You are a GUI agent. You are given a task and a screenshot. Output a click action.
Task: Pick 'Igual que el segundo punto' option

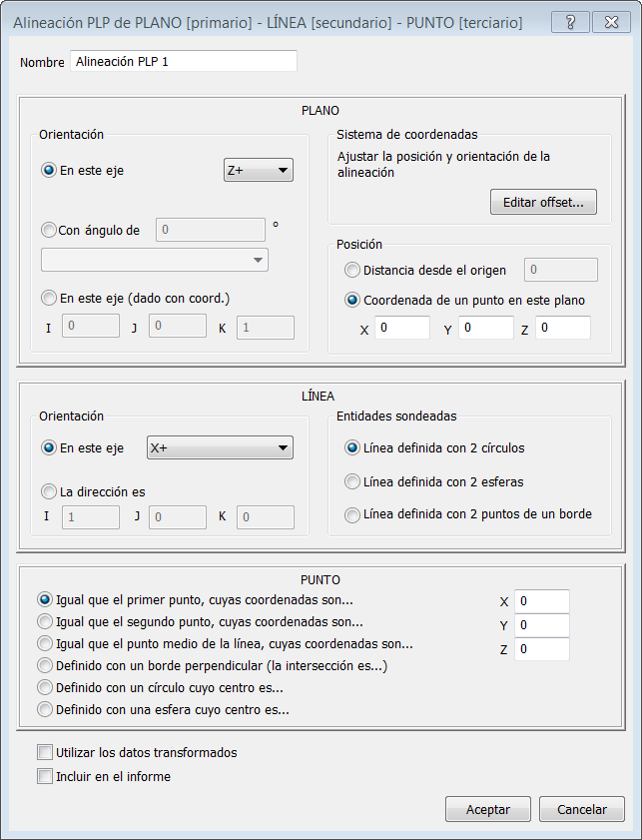[44, 622]
